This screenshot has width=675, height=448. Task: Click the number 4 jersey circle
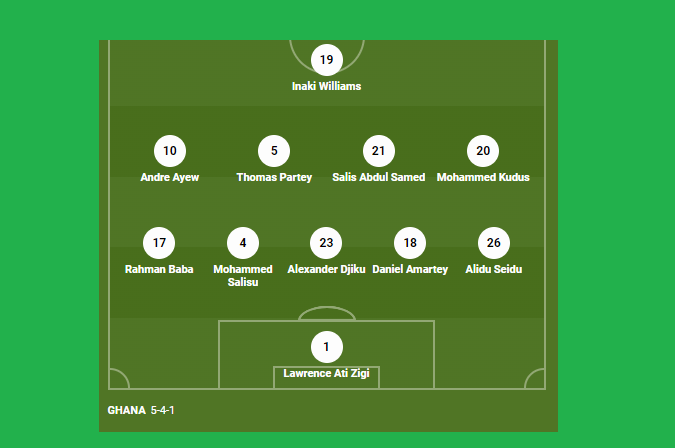tap(243, 243)
